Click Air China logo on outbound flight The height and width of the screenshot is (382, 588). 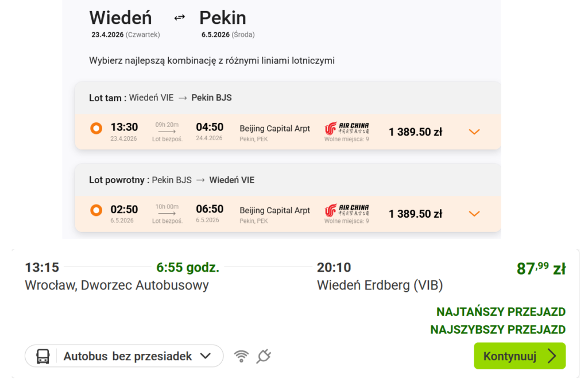tap(347, 128)
